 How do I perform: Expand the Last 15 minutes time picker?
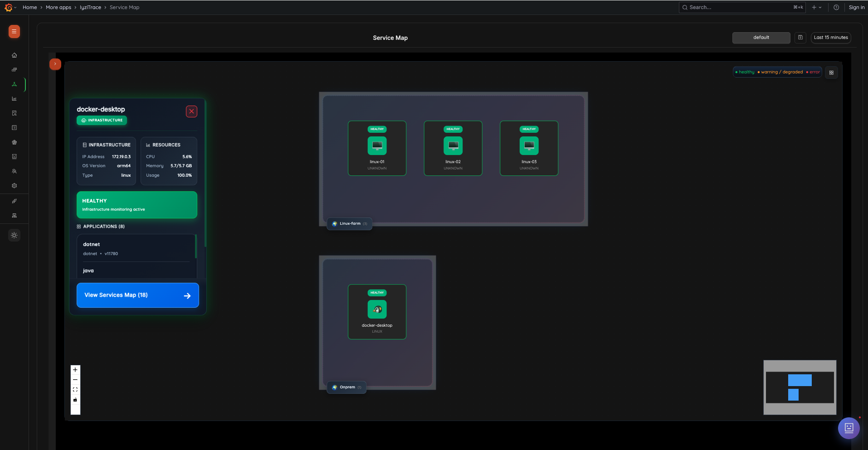830,37
